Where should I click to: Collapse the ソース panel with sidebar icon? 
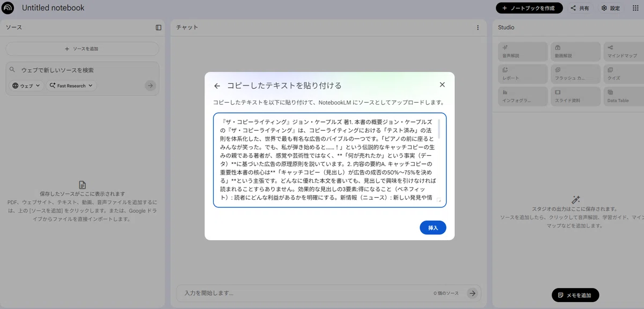(158, 27)
